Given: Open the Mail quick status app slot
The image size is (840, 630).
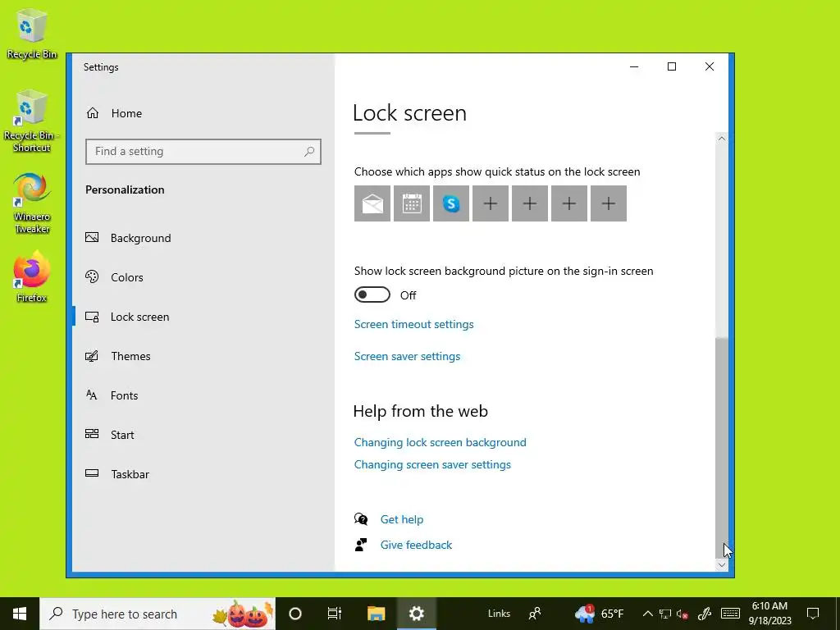Looking at the screenshot, I should [372, 203].
